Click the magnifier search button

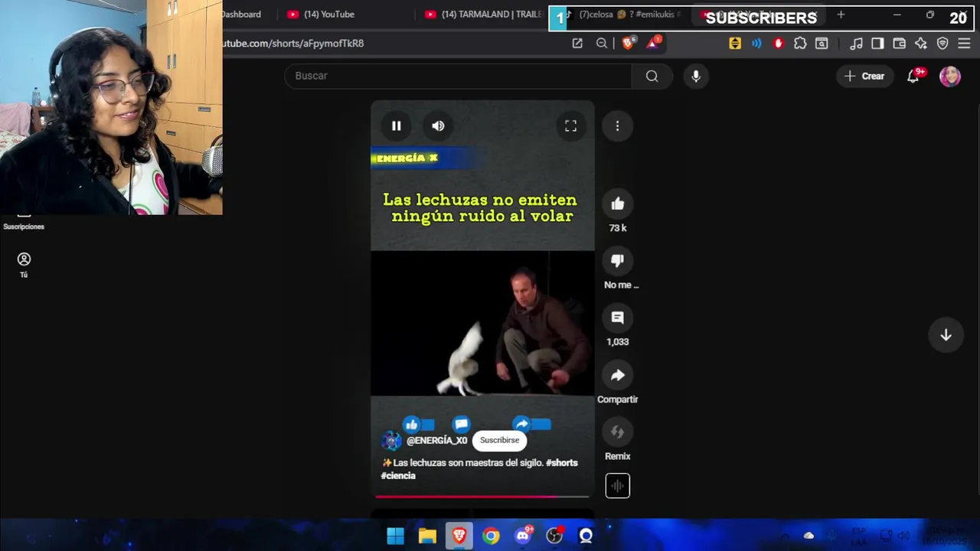pyautogui.click(x=652, y=76)
